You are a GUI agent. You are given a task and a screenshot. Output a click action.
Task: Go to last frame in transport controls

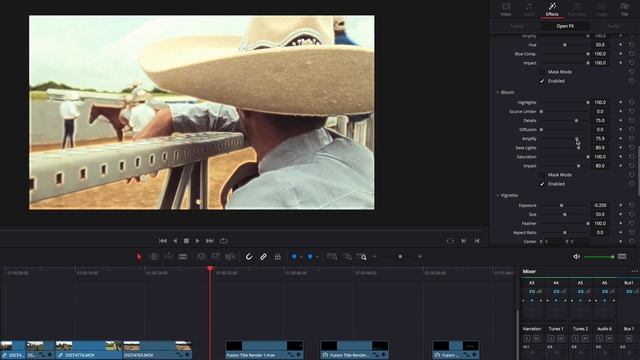210,241
